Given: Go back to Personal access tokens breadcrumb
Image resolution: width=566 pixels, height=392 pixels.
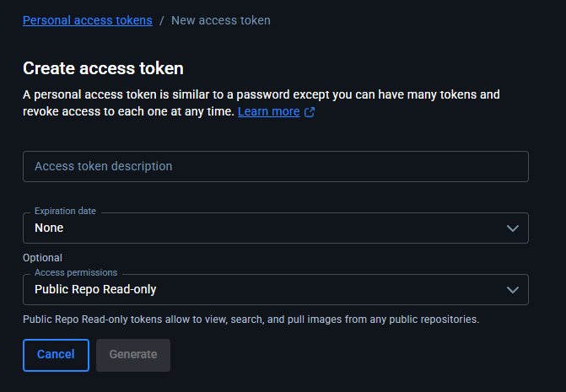Looking at the screenshot, I should (88, 19).
